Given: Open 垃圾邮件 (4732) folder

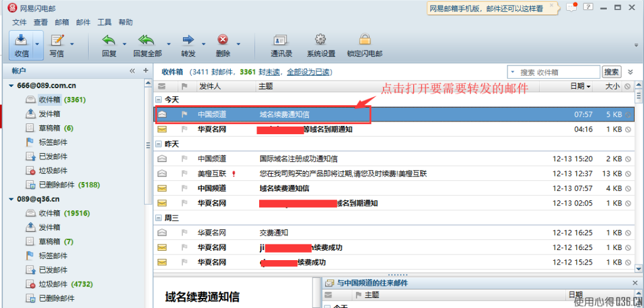Looking at the screenshot, I should 58,284.
